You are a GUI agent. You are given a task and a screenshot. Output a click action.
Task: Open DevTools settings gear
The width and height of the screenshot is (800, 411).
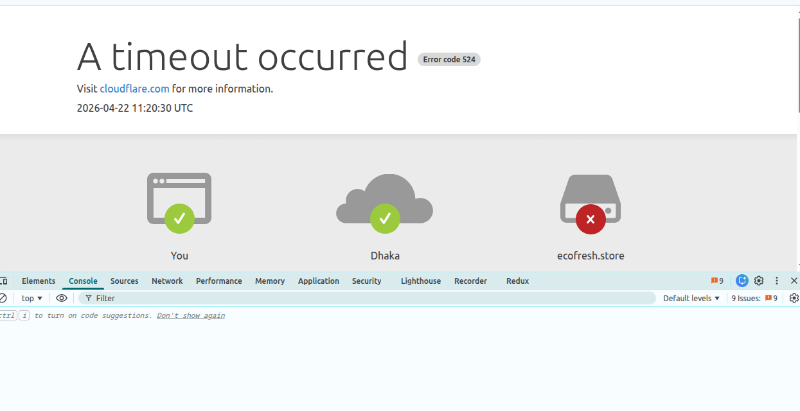pyautogui.click(x=759, y=281)
